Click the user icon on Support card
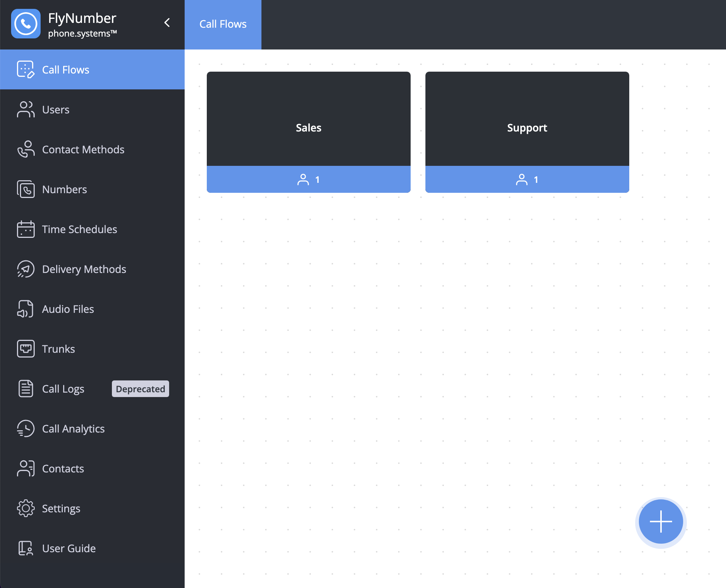Viewport: 726px width, 588px height. tap(522, 180)
